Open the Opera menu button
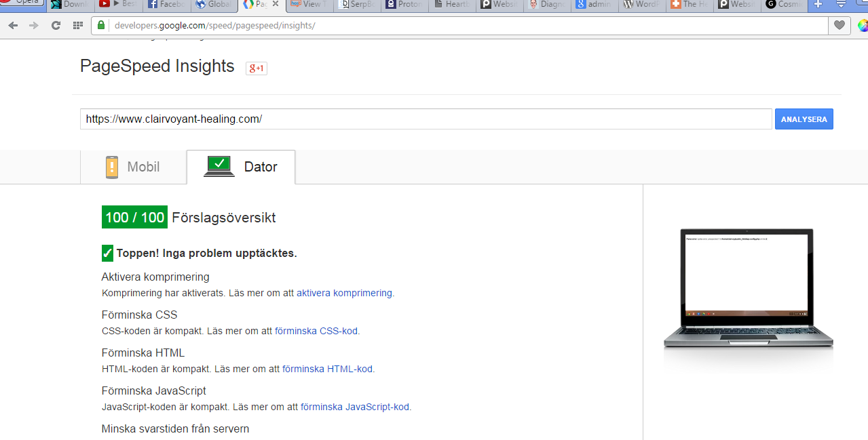 (x=22, y=3)
